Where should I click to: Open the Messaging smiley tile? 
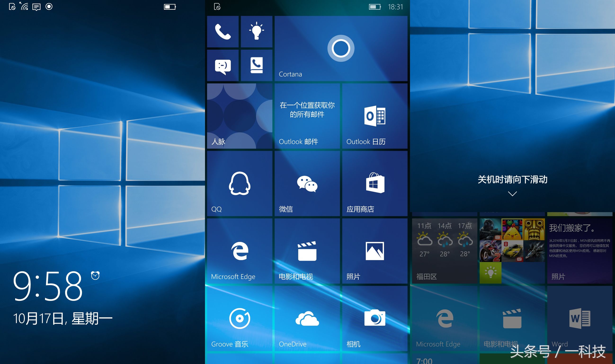[223, 66]
